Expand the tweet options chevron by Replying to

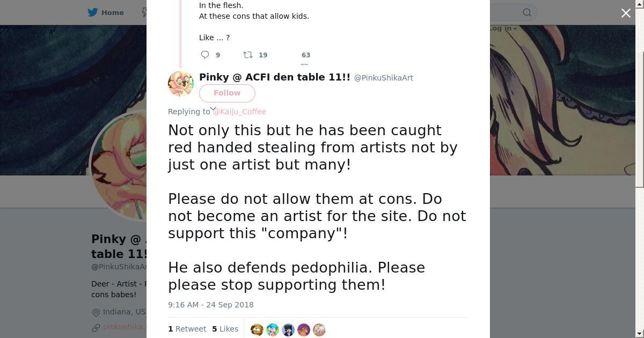coord(213,108)
